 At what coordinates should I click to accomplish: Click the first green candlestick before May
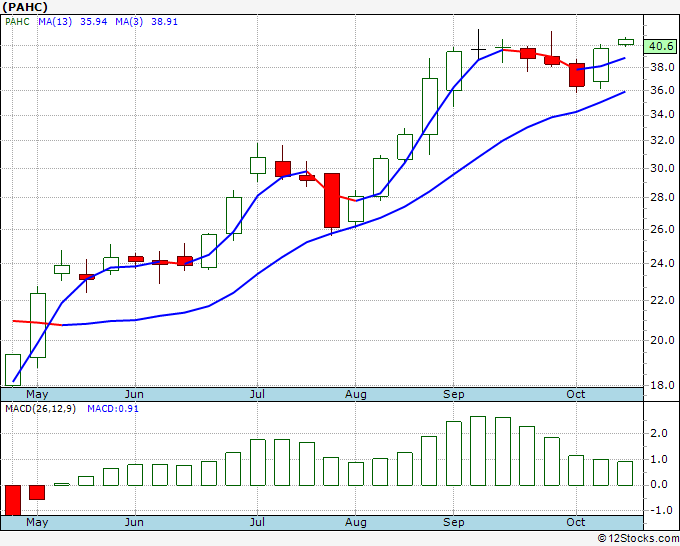pos(13,370)
